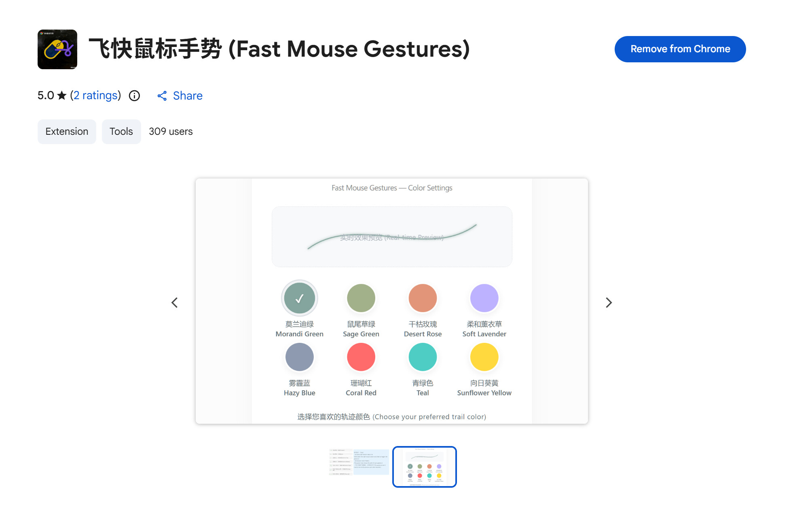Click the 'Sunflower Yellow' label text
The width and height of the screenshot is (812, 512).
point(484,393)
